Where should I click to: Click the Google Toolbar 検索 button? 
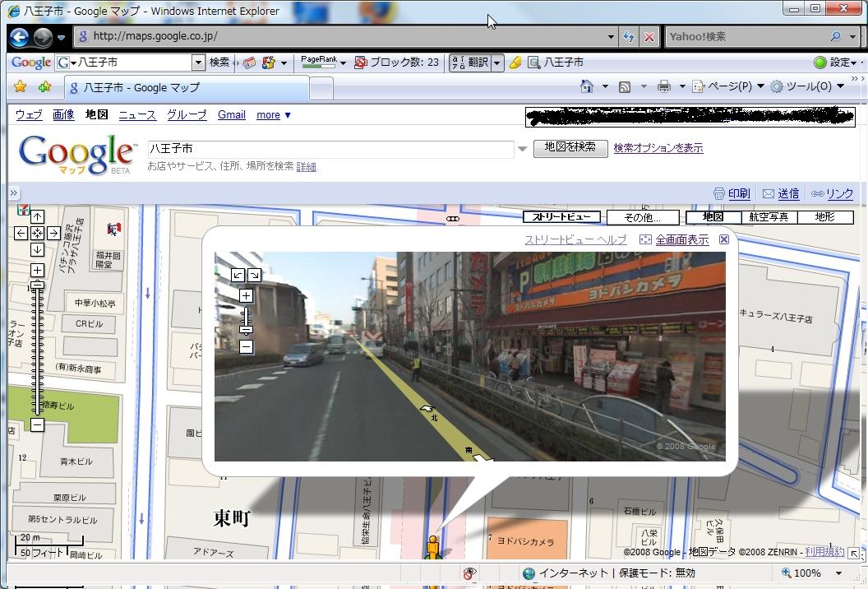219,63
